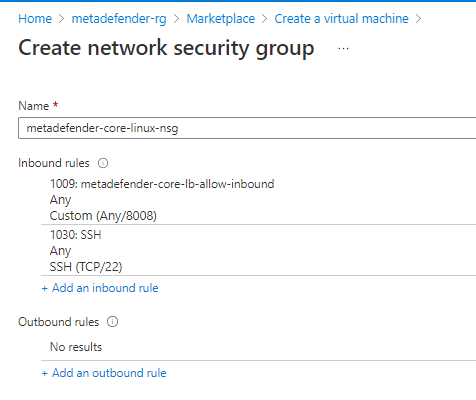Image resolution: width=476 pixels, height=400 pixels.
Task: Return to Create a virtual machine breadcrumb
Action: 341,19
